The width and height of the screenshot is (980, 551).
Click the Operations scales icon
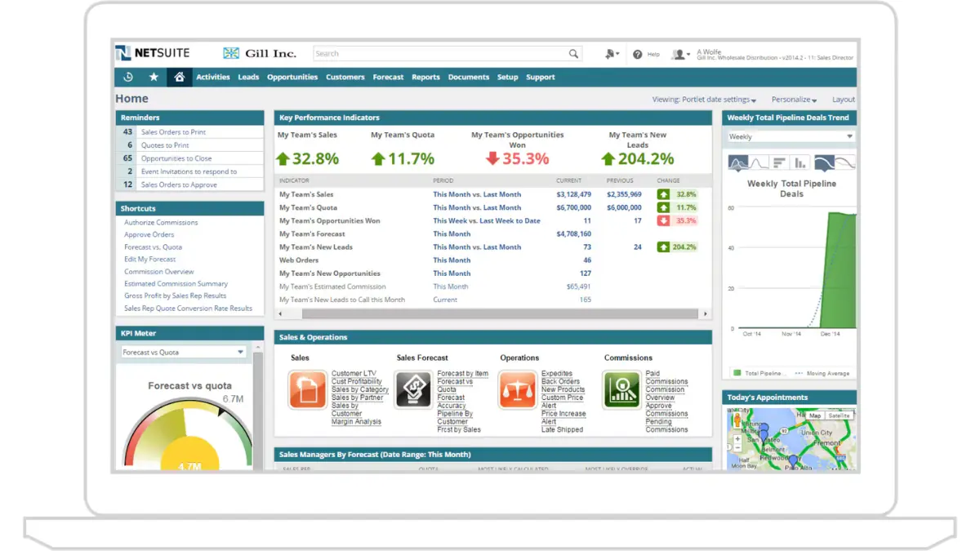coord(518,389)
